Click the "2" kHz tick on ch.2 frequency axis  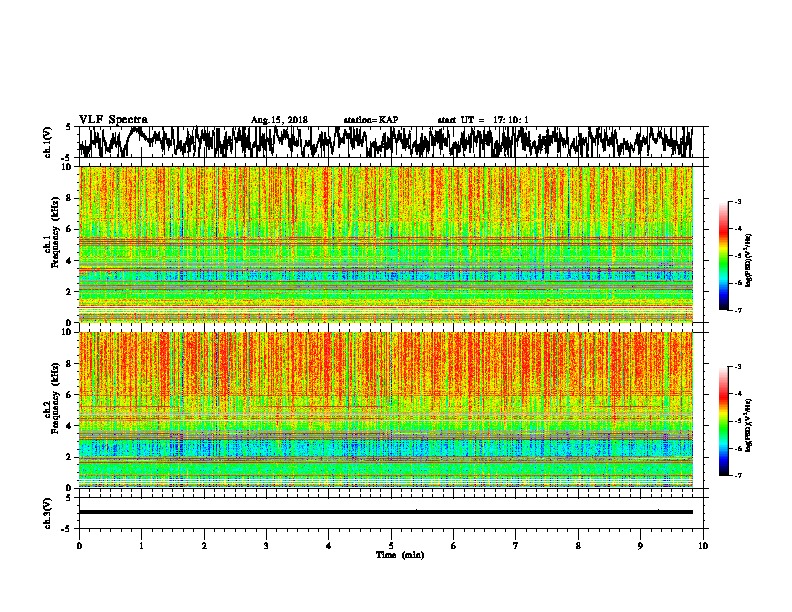pos(69,457)
